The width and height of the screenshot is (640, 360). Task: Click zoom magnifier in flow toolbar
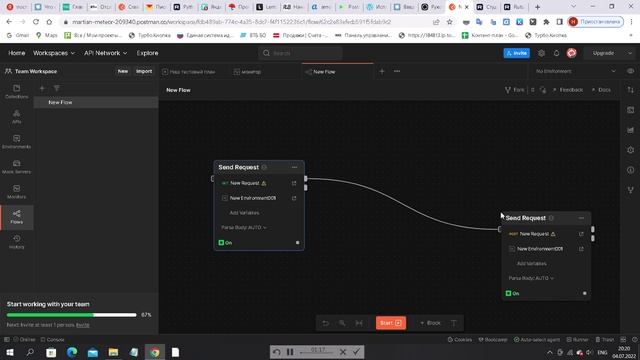pyautogui.click(x=342, y=323)
